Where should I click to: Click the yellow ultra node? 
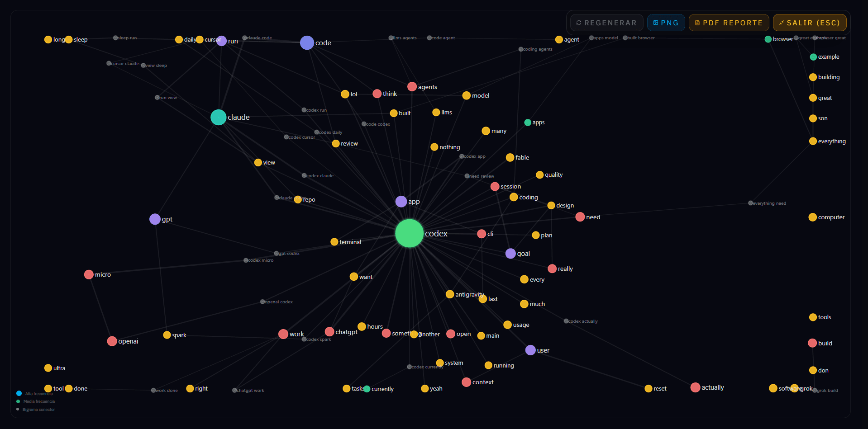point(48,368)
